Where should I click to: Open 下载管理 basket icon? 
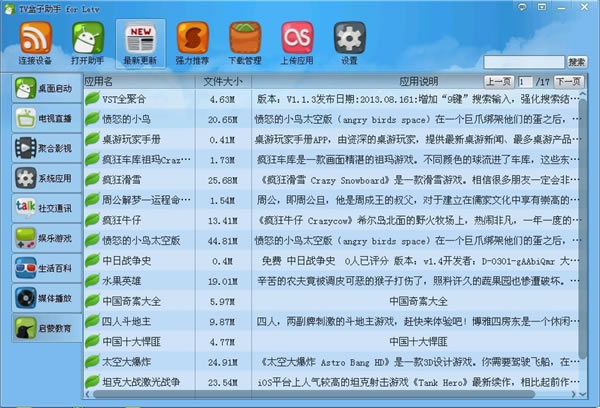pyautogui.click(x=245, y=38)
